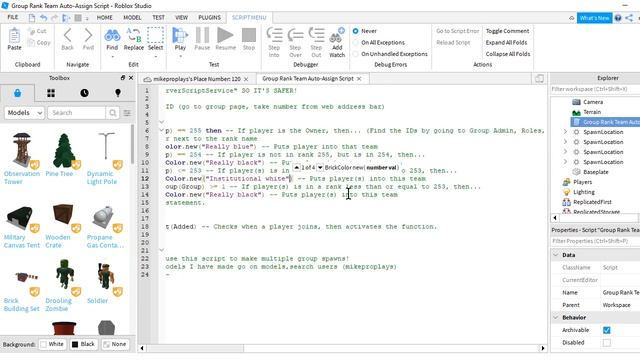640x360 pixels.
Task: Switch to the PLUGINS ribbon tab
Action: (x=209, y=18)
